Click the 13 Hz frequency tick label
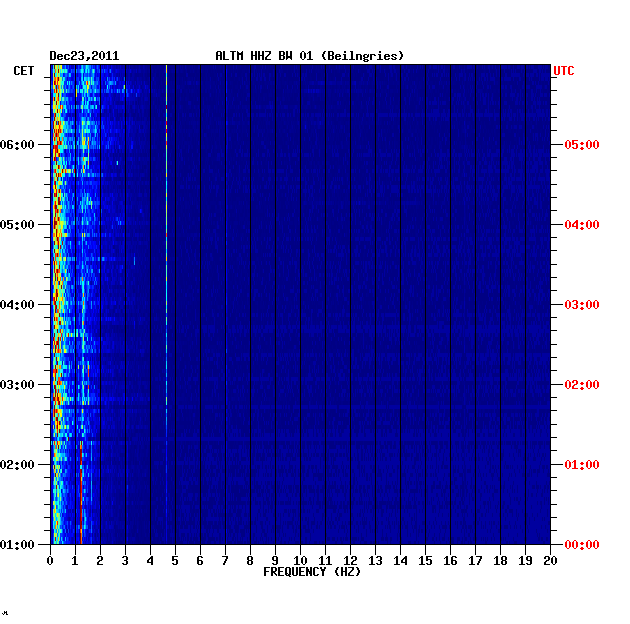Viewport: 630px width, 624px height. (375, 561)
